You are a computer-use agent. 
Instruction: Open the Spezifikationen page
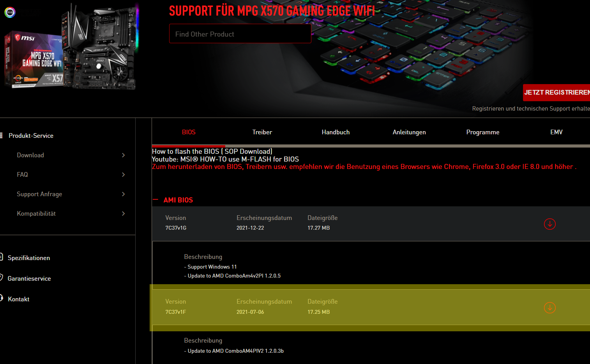coord(29,258)
